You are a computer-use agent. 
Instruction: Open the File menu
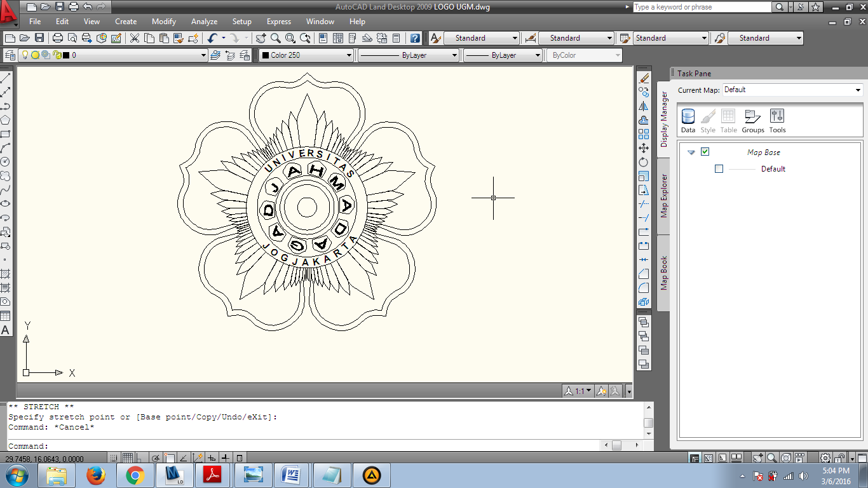[x=35, y=22]
